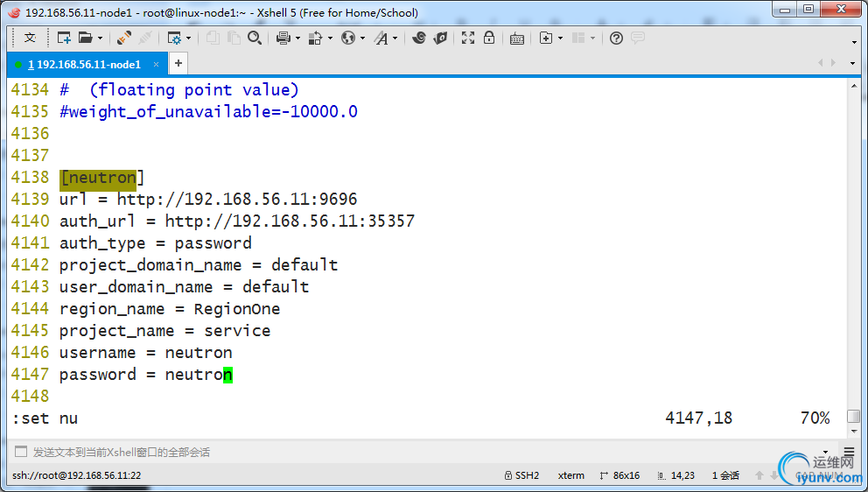Click the lock screen padlock icon
Image resolution: width=868 pixels, height=492 pixels.
click(489, 38)
